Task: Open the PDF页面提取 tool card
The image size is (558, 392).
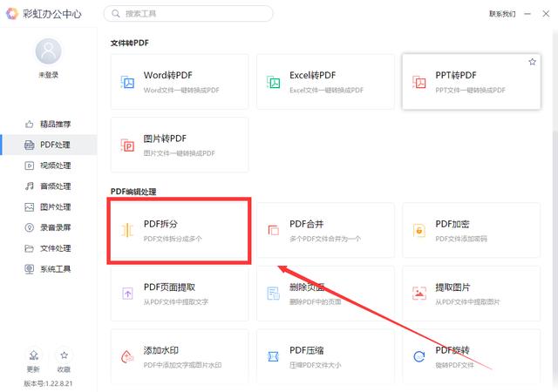Action: pyautogui.click(x=180, y=294)
